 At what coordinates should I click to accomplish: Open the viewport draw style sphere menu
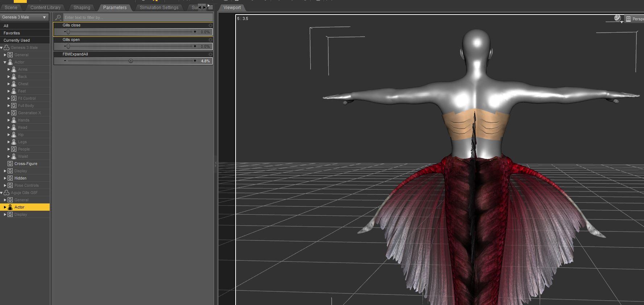pyautogui.click(x=618, y=18)
